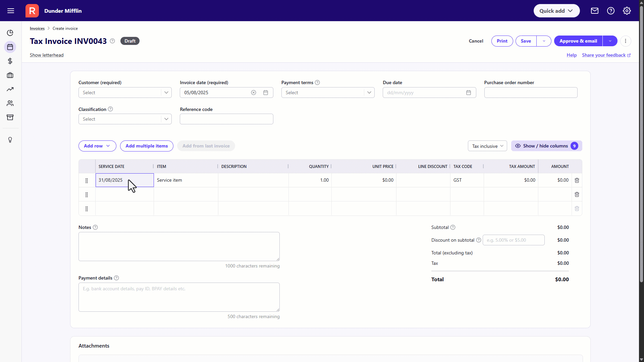644x362 pixels.
Task: Delete the Service item row with trash icon
Action: (577, 180)
